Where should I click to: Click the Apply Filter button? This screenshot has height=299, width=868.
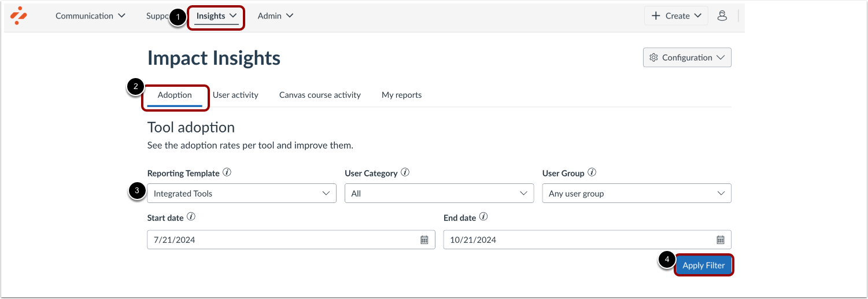click(x=703, y=265)
